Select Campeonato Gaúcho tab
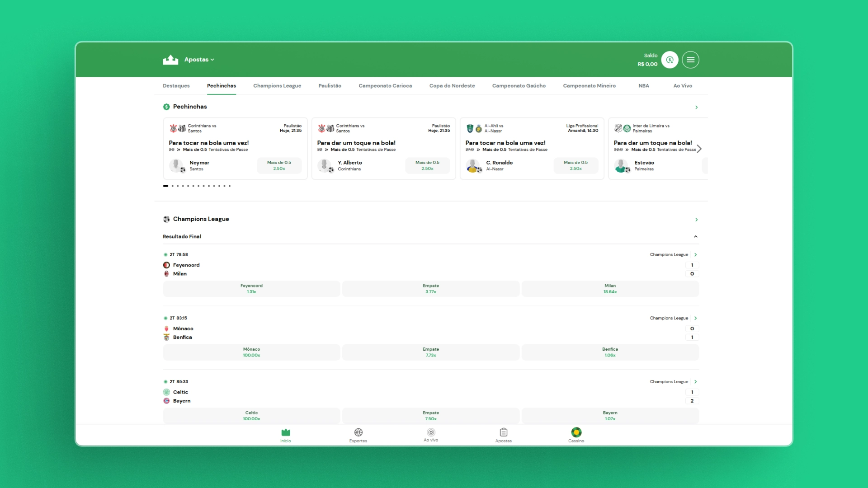 (519, 86)
